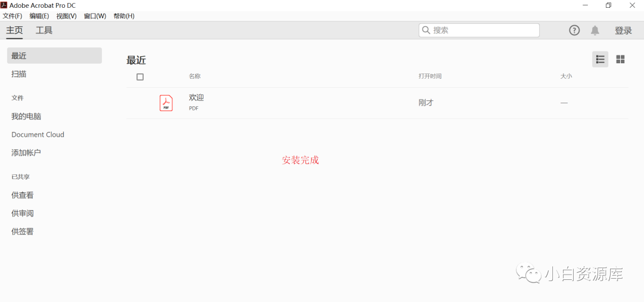Click the magnifier icon in search box
The image size is (644, 302).
(426, 30)
